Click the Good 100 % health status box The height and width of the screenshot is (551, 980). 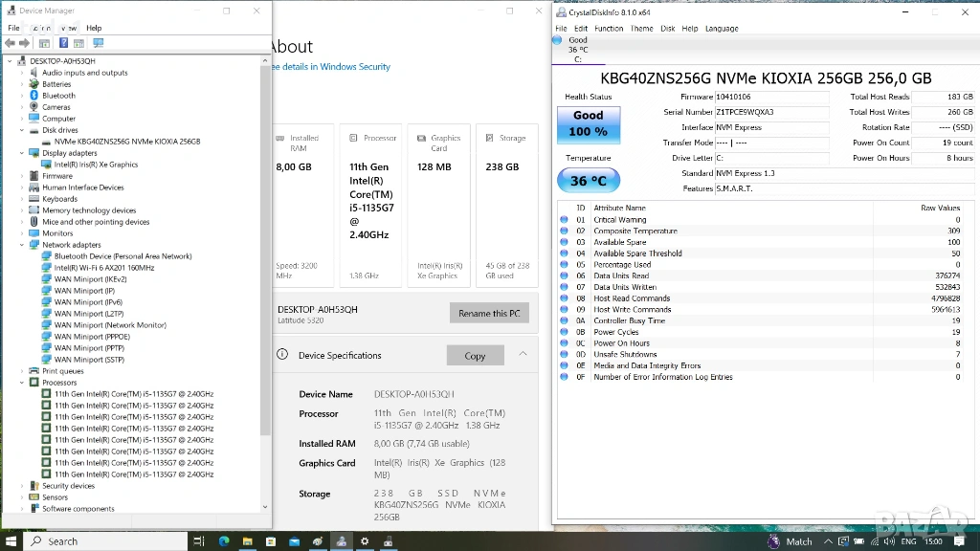[x=588, y=124]
